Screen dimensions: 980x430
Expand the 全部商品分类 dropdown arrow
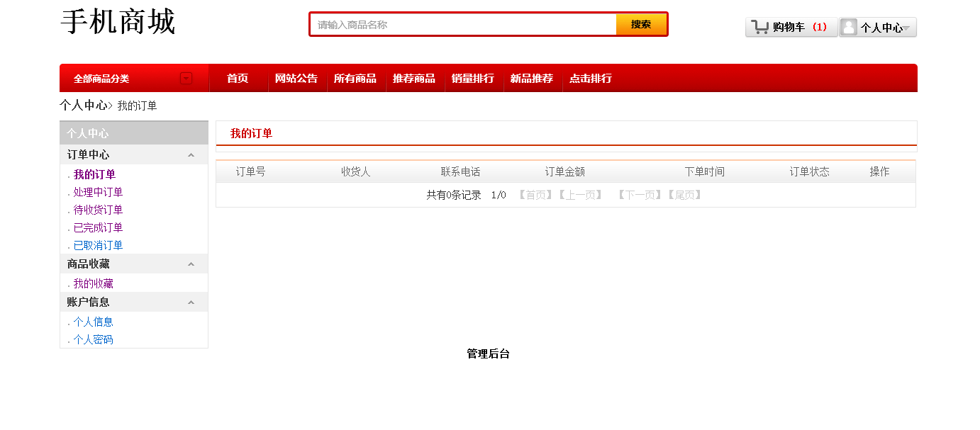[x=186, y=79]
